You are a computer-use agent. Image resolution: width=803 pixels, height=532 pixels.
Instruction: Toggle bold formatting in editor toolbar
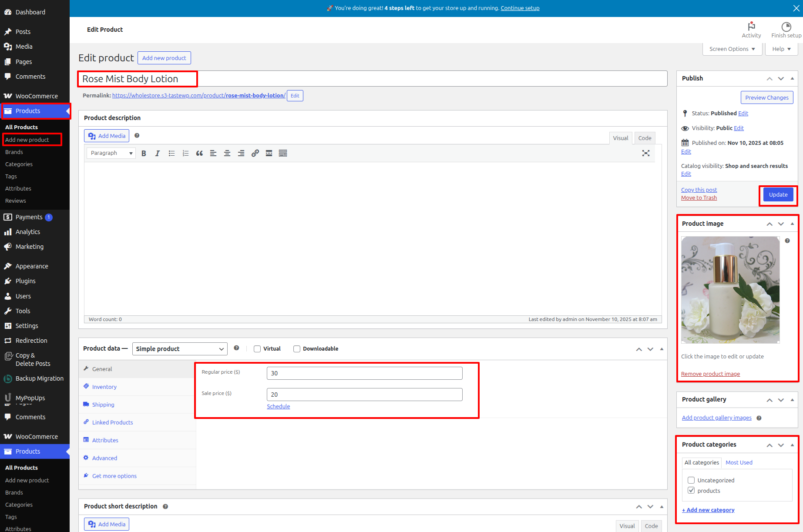pyautogui.click(x=144, y=153)
